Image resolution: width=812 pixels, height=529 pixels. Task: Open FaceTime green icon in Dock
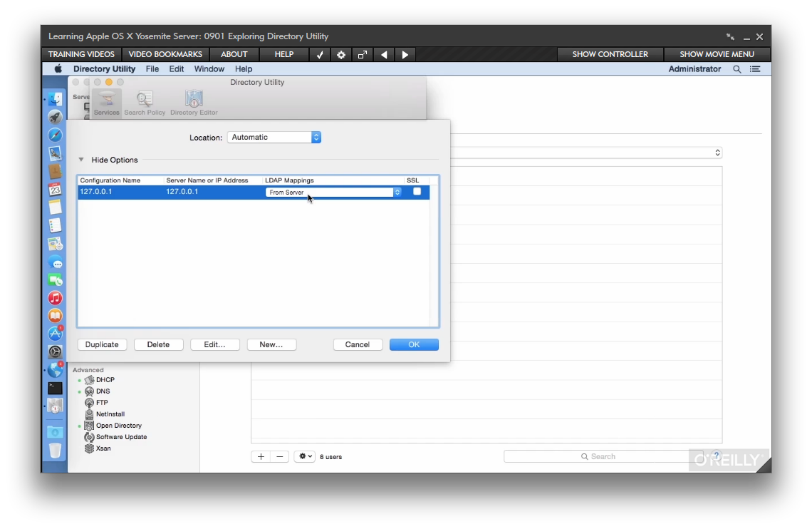[x=55, y=279]
